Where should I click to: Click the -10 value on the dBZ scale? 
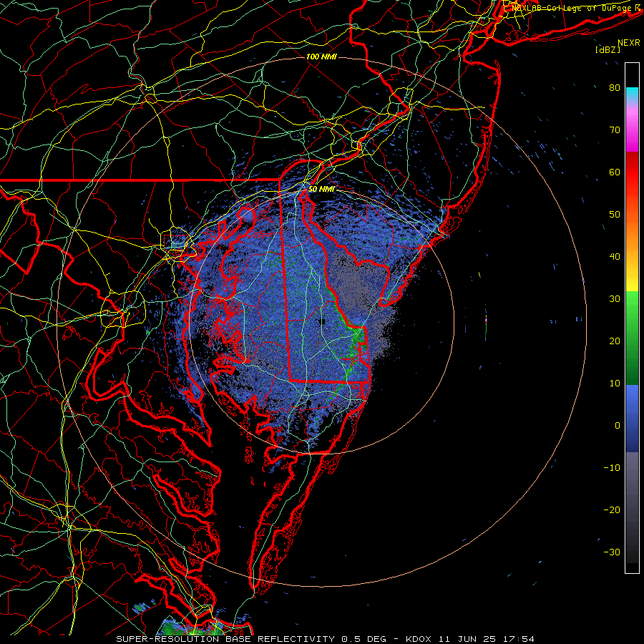(x=612, y=468)
